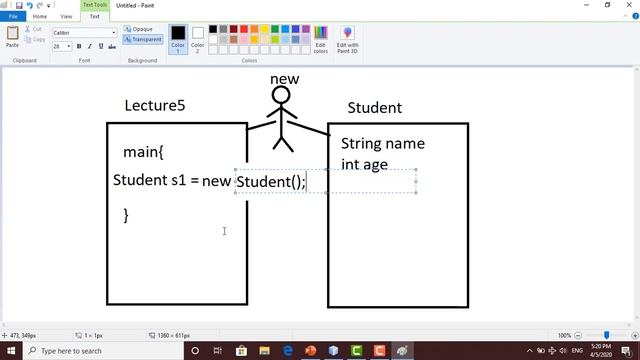Open Microsoft Store from taskbar
This screenshot has width=640, height=360.
tap(241, 351)
